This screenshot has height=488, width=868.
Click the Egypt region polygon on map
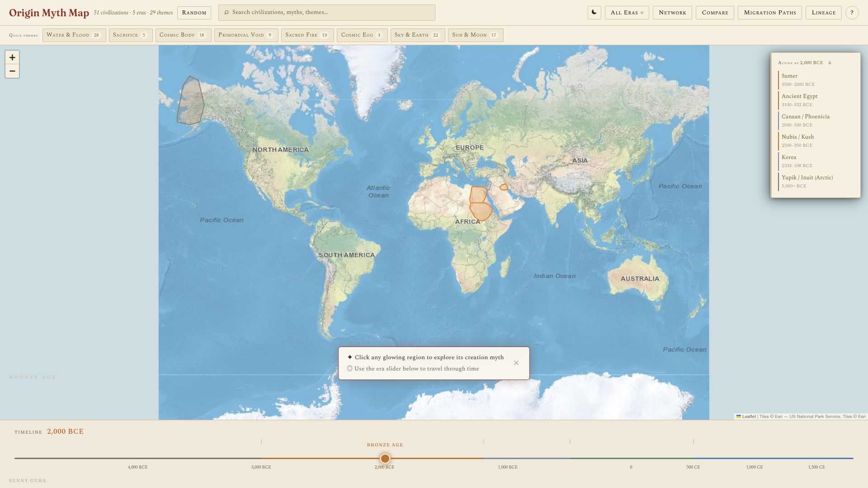click(x=477, y=195)
